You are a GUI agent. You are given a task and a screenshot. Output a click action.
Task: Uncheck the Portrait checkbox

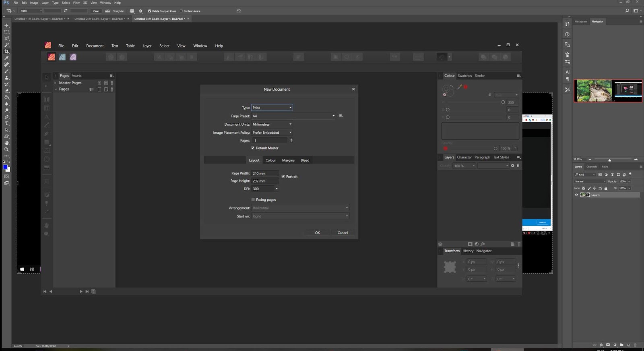pyautogui.click(x=283, y=177)
